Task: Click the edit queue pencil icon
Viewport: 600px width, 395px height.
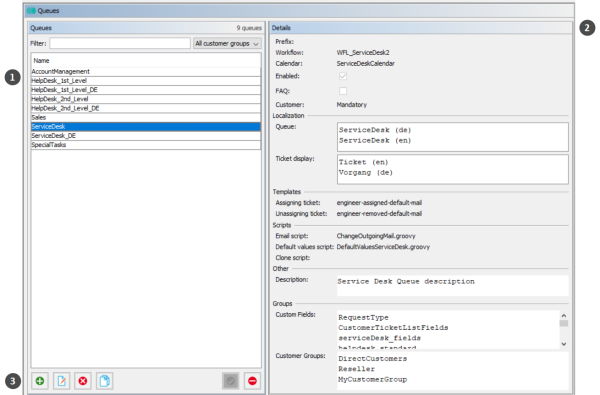Action: click(x=62, y=381)
